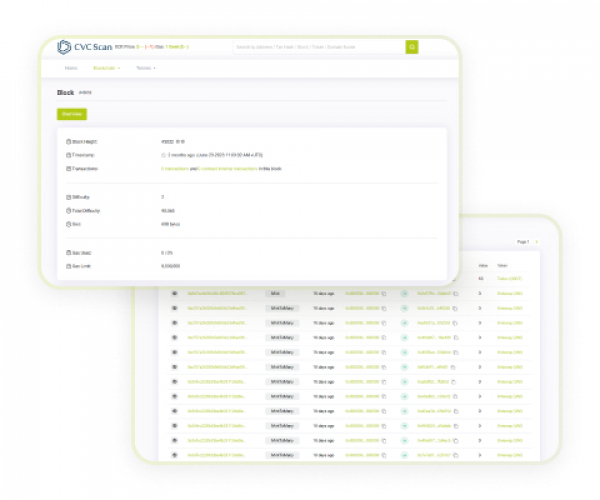Click the help icon beside Gas Limit

pos(68,266)
